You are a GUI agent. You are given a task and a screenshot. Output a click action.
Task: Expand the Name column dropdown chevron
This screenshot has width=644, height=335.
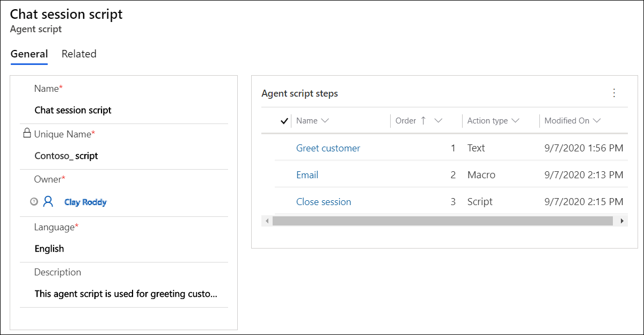pyautogui.click(x=325, y=121)
